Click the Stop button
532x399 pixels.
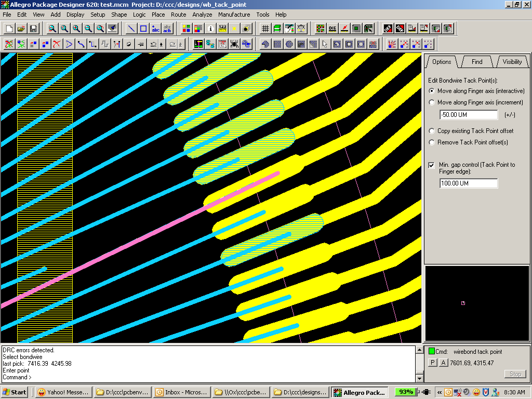point(515,374)
